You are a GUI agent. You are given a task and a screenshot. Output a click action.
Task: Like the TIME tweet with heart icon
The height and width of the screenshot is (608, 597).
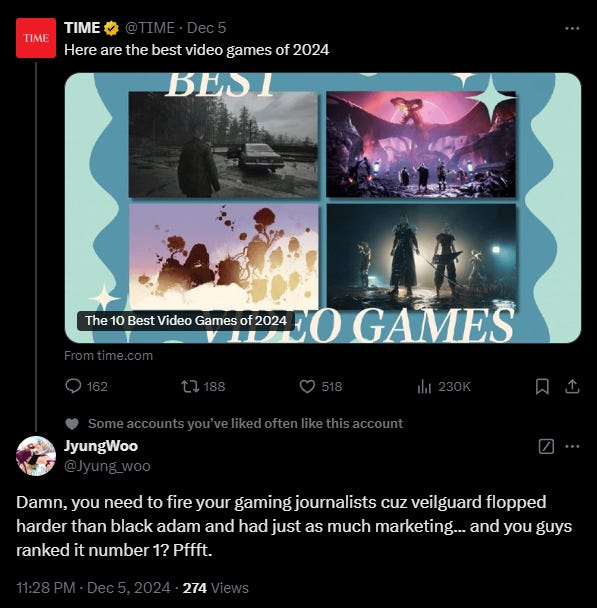pos(307,386)
